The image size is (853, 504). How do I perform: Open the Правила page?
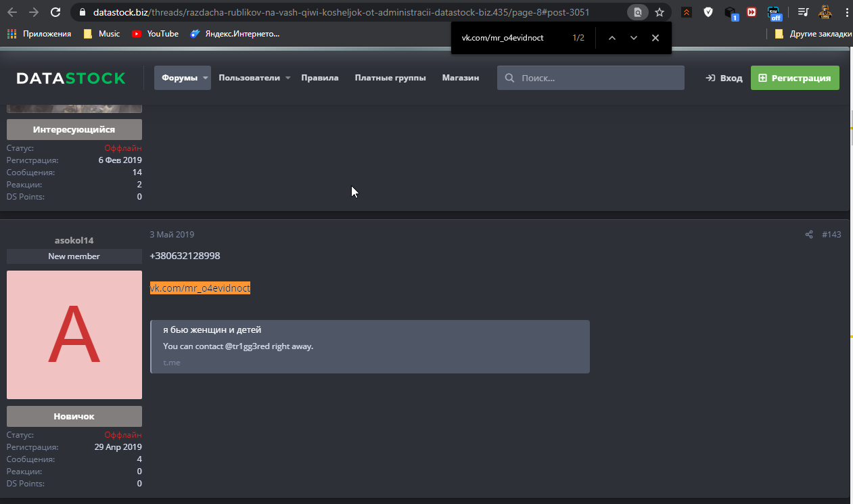point(320,78)
